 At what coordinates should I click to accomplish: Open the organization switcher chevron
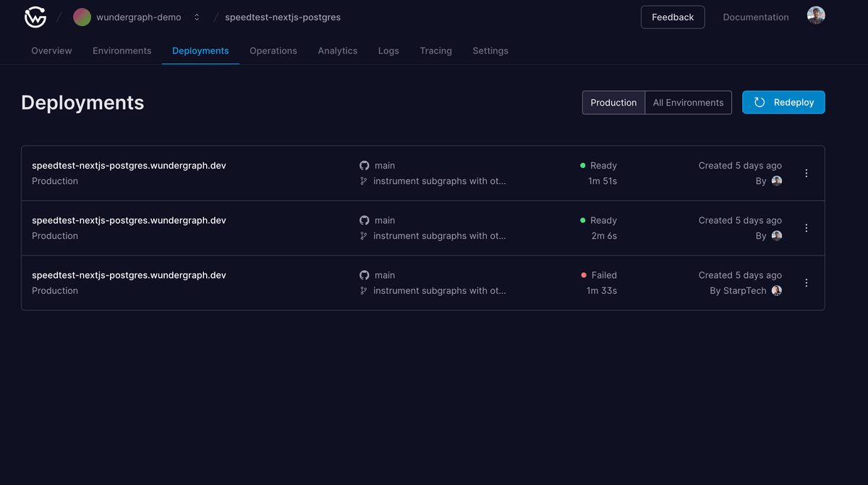coord(196,17)
